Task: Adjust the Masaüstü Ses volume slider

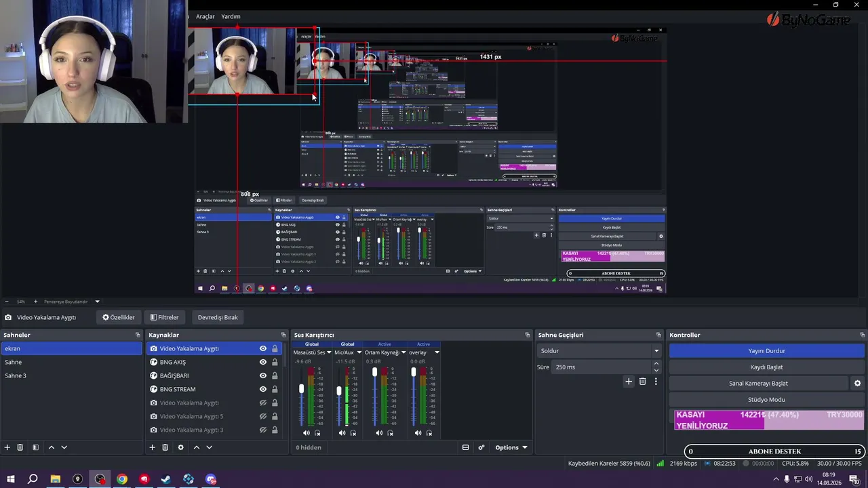Action: tap(302, 390)
